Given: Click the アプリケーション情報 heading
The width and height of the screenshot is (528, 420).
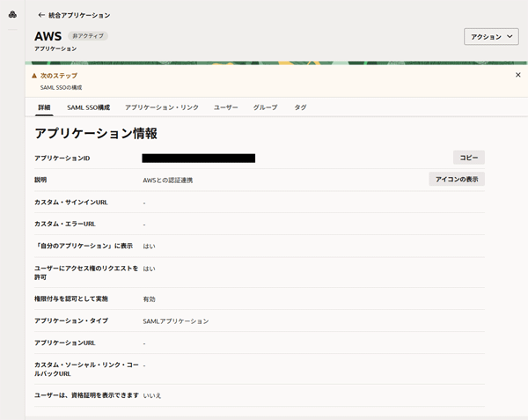Looking at the screenshot, I should [x=96, y=133].
